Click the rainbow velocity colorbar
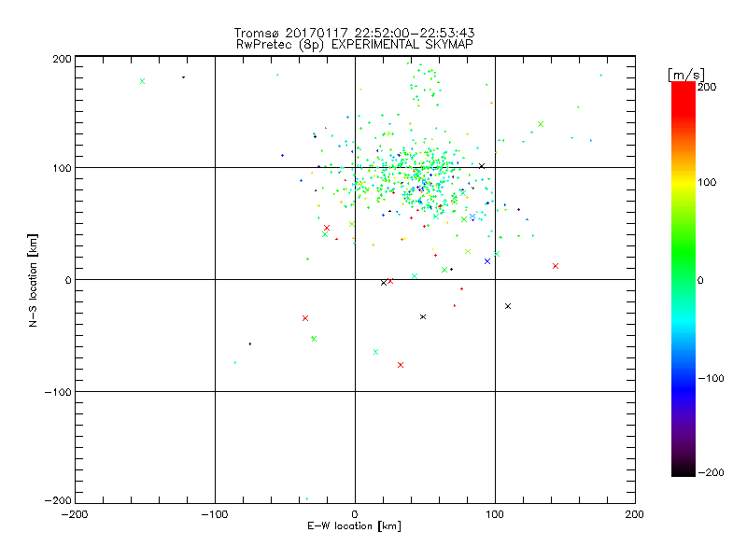This screenshot has width=747, height=560. coord(684,279)
